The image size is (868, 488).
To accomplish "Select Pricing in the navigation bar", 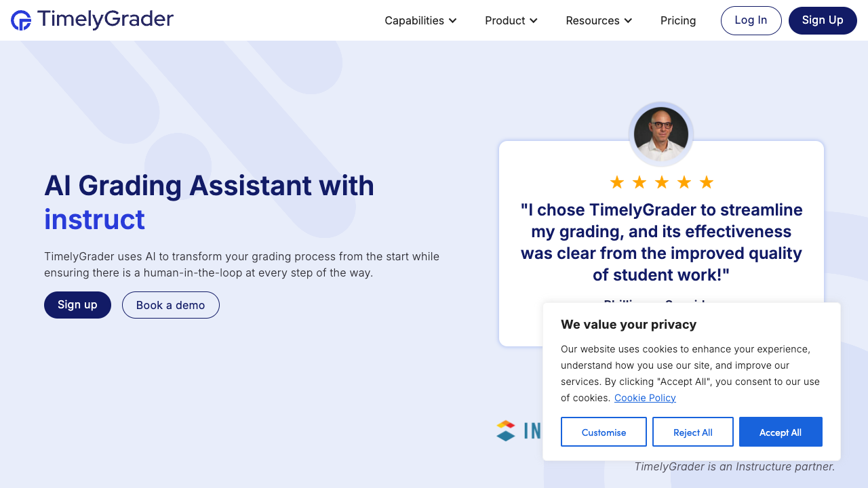I will coord(678,20).
